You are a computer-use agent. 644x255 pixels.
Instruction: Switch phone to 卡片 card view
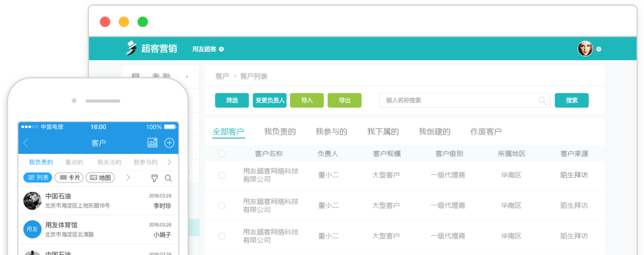(69, 178)
